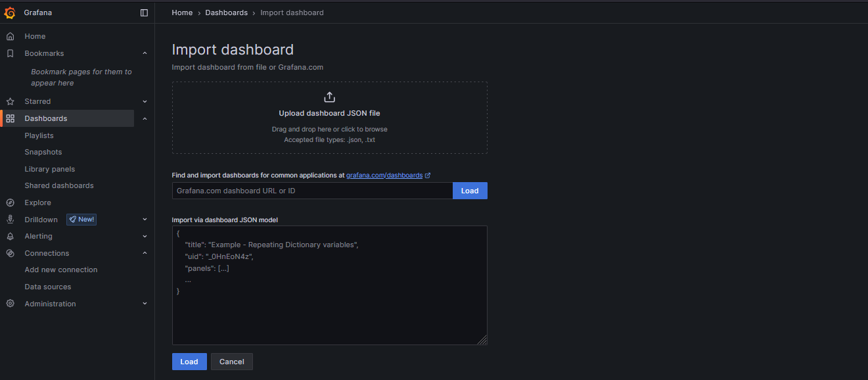Collapse the Dashboards section chevron
The image size is (868, 380).
click(x=145, y=118)
